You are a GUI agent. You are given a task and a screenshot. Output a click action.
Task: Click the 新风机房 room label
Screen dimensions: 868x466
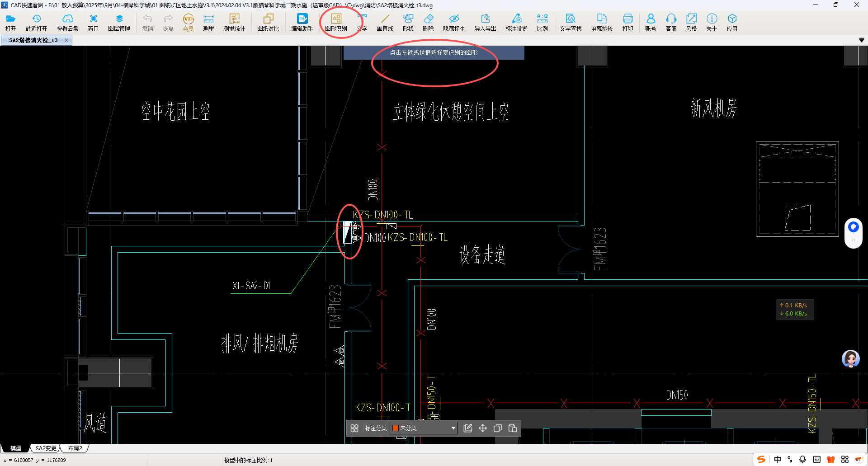click(x=714, y=108)
